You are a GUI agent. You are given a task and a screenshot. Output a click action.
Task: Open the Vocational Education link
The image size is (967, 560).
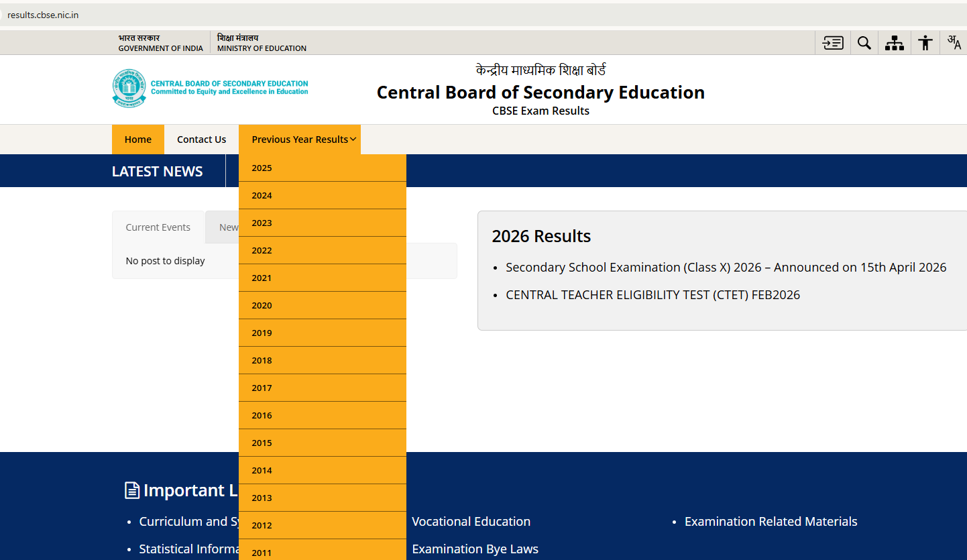471,521
